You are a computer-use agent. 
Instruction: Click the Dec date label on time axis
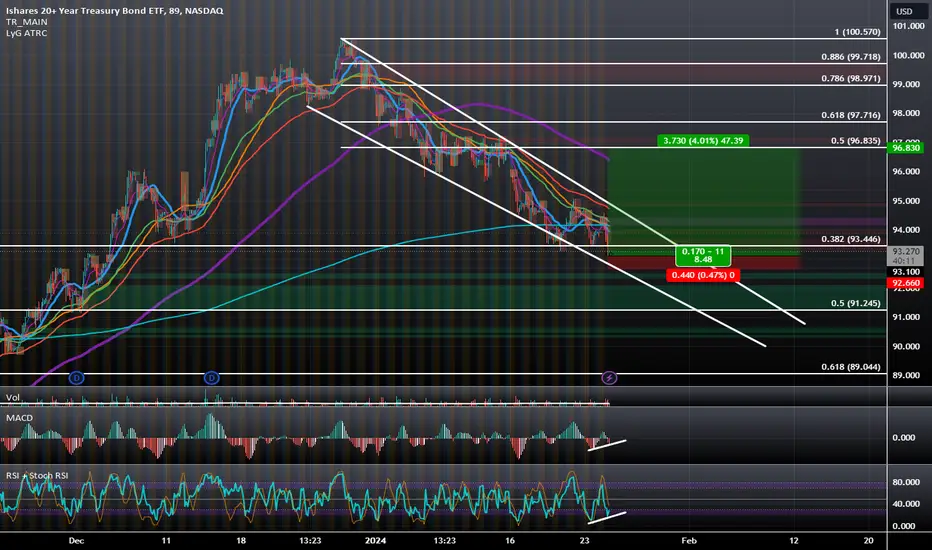pyautogui.click(x=76, y=540)
